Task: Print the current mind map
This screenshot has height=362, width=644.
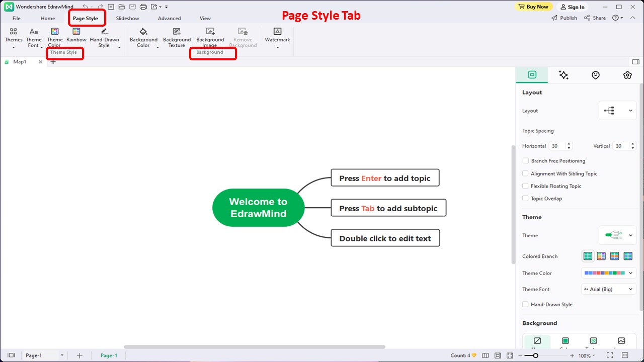Action: coord(143,7)
